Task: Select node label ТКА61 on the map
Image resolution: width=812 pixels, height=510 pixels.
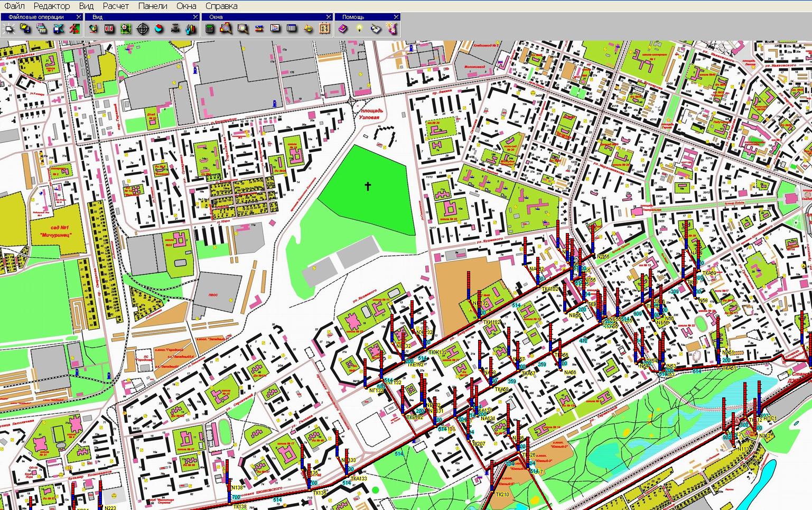Action: (x=729, y=368)
